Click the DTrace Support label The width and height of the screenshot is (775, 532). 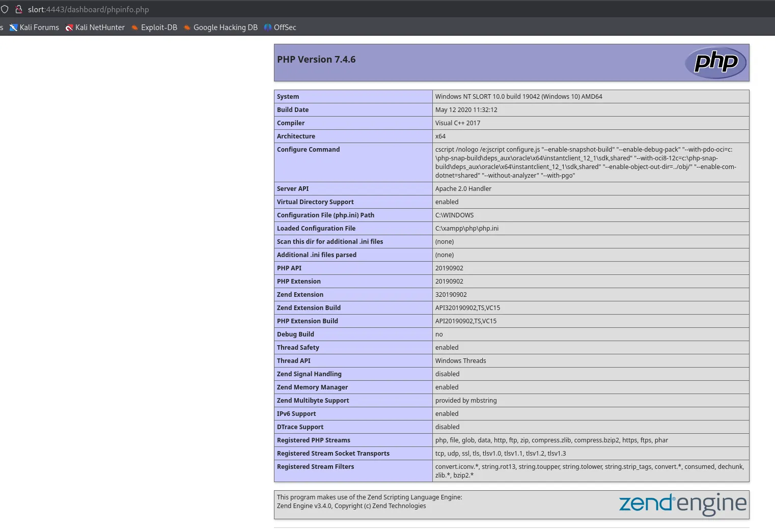(300, 427)
